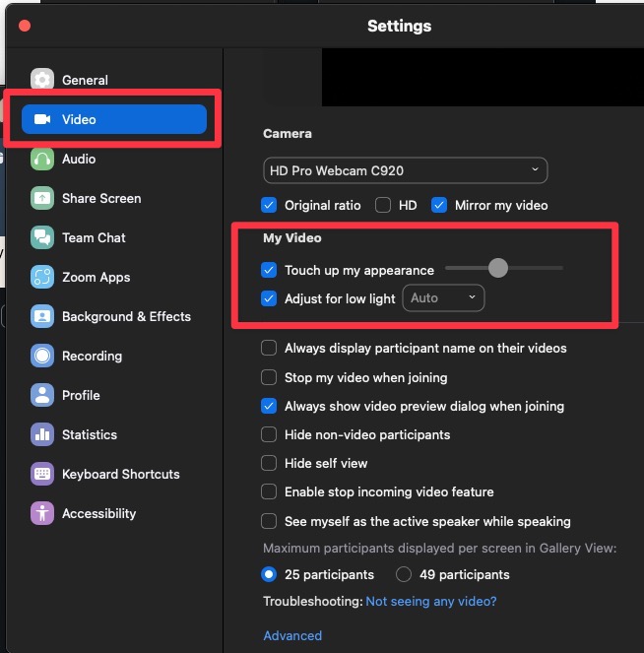This screenshot has height=653, width=644.
Task: Select Profile settings label
Action: [81, 395]
